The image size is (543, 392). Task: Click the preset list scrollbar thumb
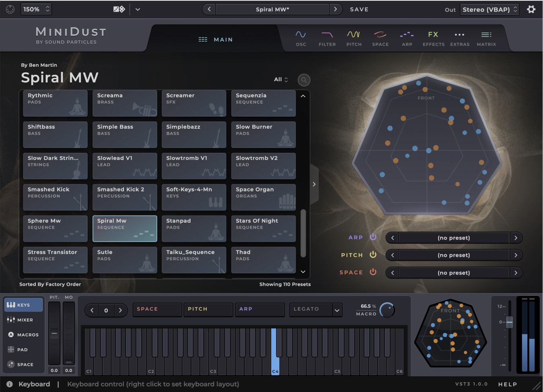(303, 233)
